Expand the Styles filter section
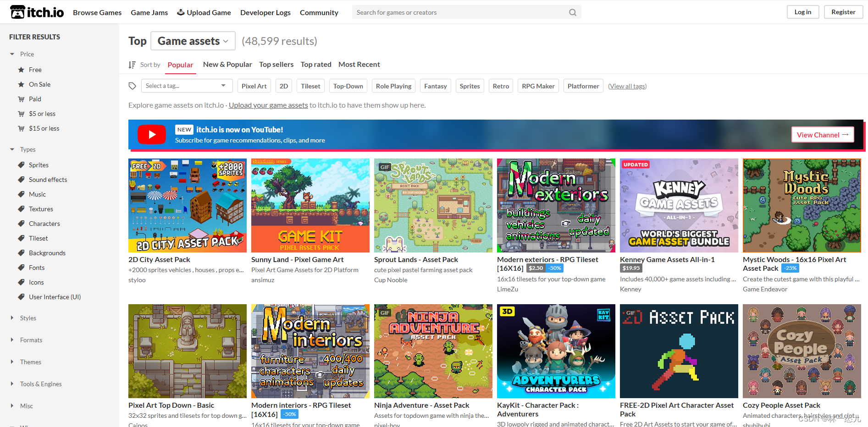 click(23, 318)
